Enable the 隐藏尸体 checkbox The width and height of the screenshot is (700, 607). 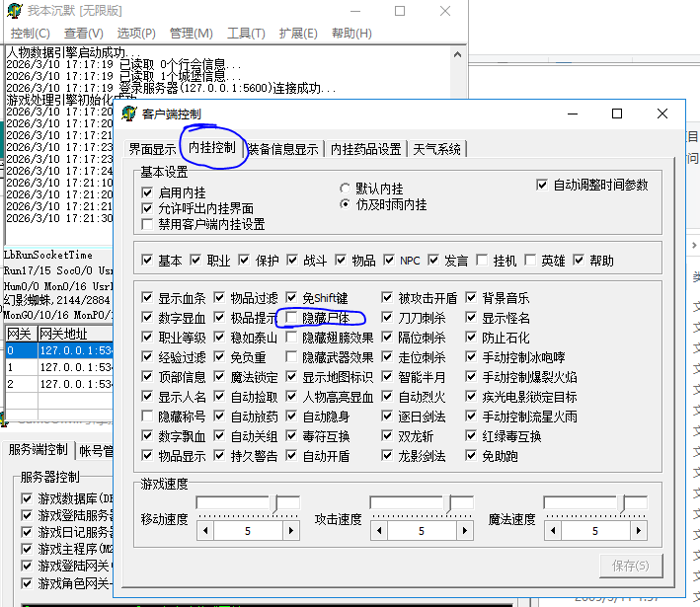[293, 318]
